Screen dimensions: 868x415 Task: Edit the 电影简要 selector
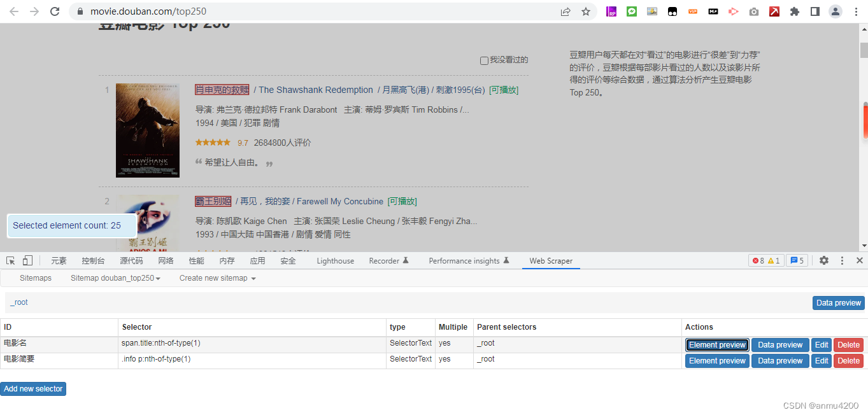click(822, 361)
